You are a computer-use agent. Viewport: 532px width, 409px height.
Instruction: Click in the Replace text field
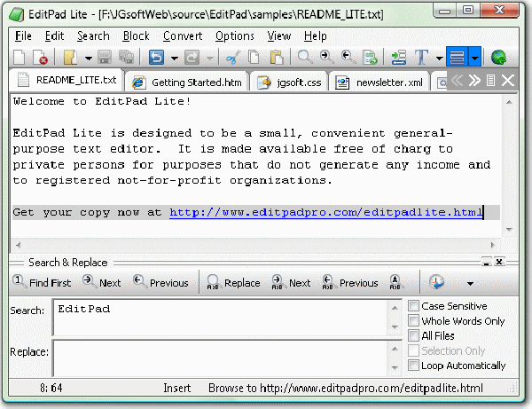[x=221, y=358]
